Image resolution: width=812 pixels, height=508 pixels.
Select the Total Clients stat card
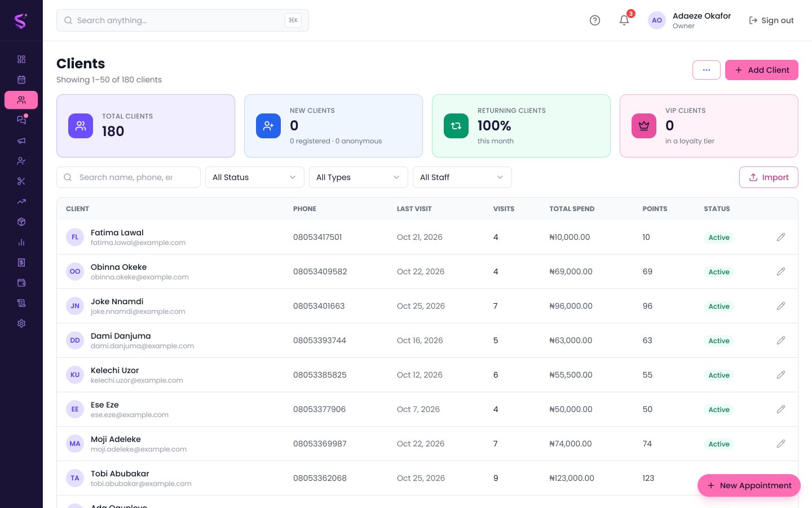pyautogui.click(x=145, y=126)
